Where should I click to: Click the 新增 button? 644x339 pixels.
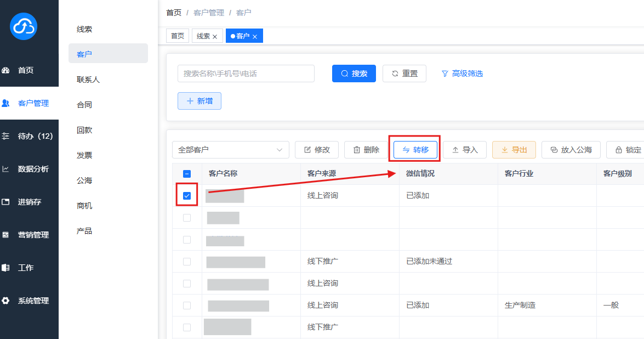click(200, 101)
